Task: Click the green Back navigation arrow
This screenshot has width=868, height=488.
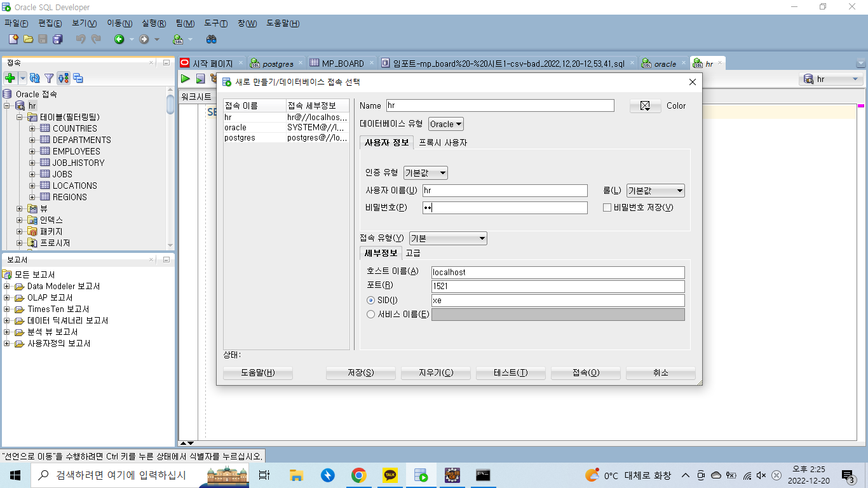Action: pyautogui.click(x=119, y=39)
